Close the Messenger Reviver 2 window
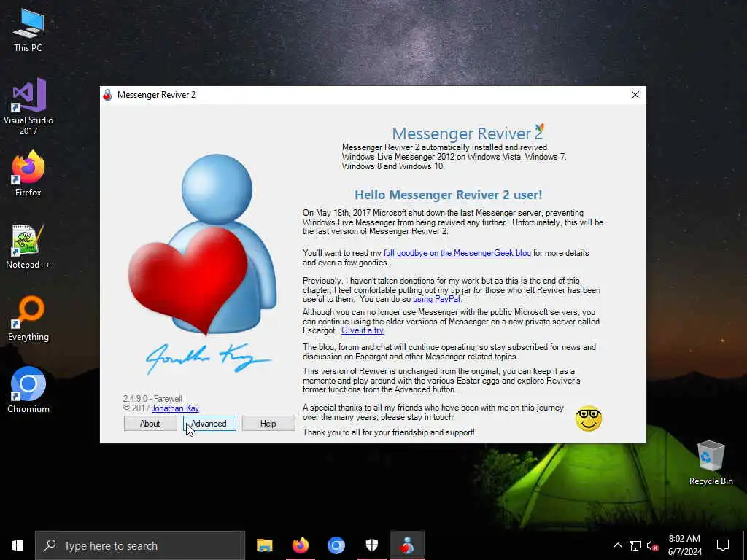This screenshot has height=560, width=747. click(635, 95)
